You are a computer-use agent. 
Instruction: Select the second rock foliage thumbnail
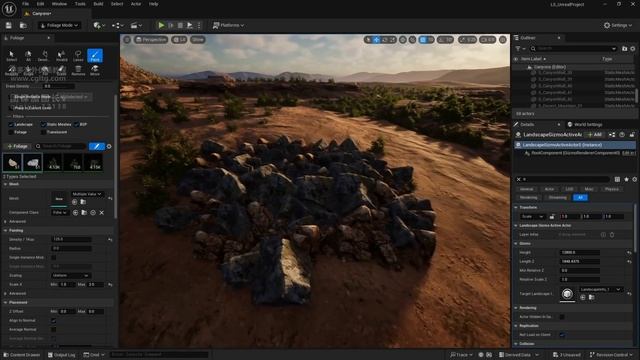point(33,162)
